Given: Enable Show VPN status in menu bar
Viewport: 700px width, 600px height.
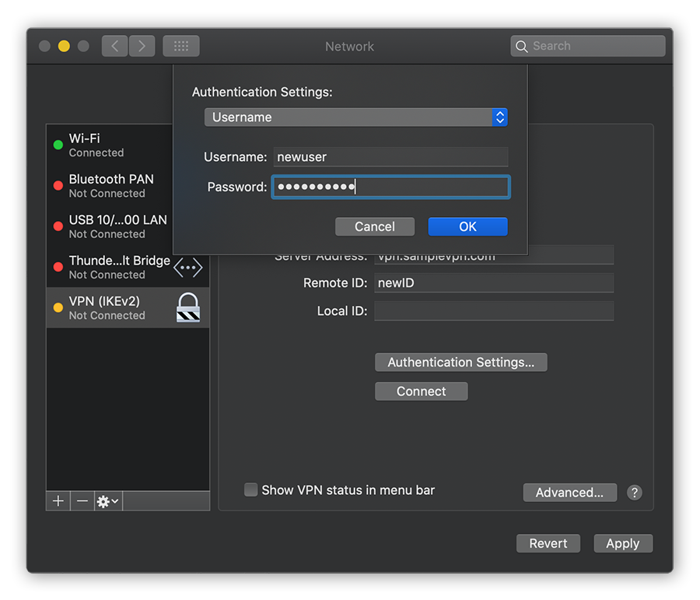Looking at the screenshot, I should click(x=250, y=489).
